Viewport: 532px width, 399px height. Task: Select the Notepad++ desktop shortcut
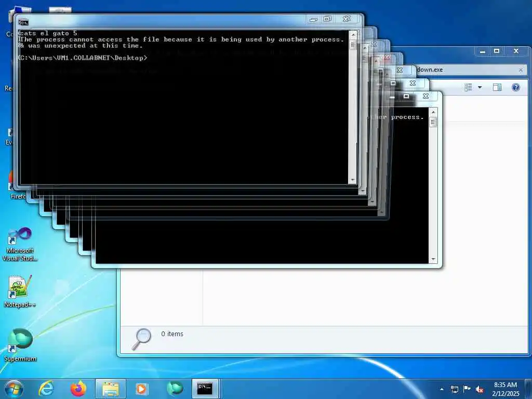(20, 291)
